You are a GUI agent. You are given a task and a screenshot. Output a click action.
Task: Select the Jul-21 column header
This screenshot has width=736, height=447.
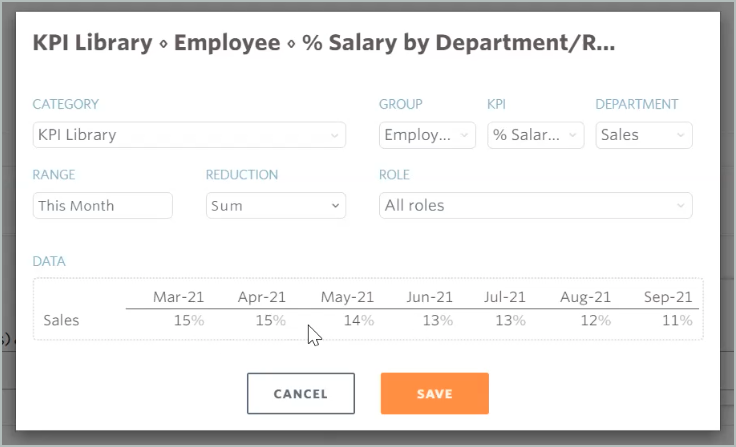(505, 297)
